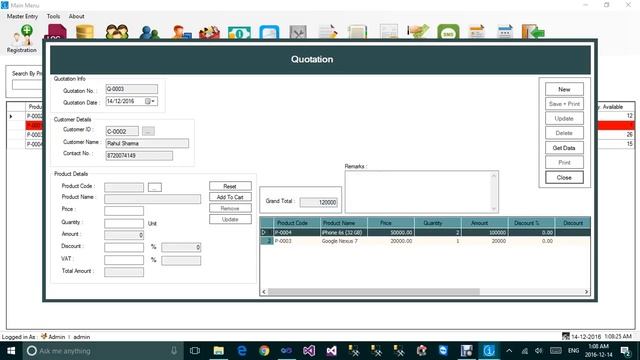Click the Quotation No. field Q-0003
640x360 pixels.
pos(131,89)
